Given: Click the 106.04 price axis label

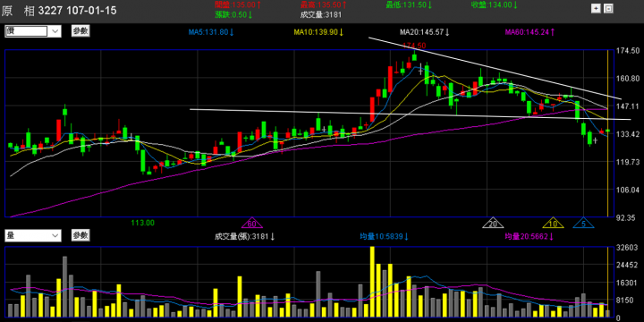Looking at the screenshot, I should point(628,191).
